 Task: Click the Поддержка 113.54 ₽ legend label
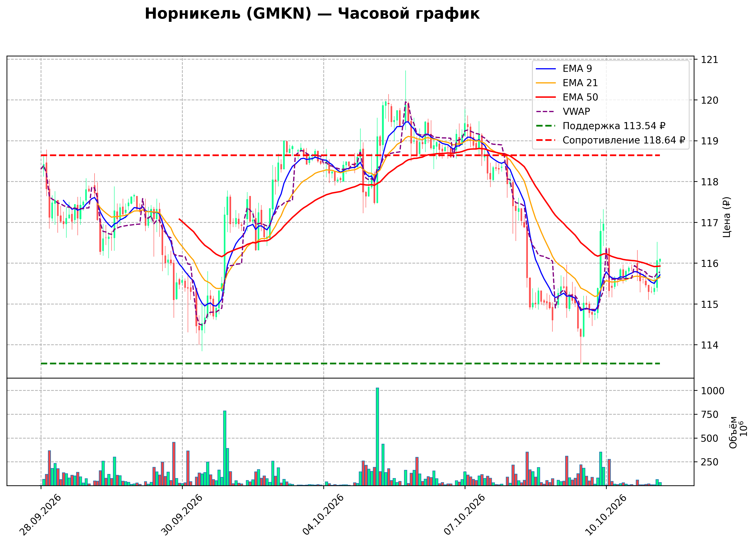(x=614, y=126)
